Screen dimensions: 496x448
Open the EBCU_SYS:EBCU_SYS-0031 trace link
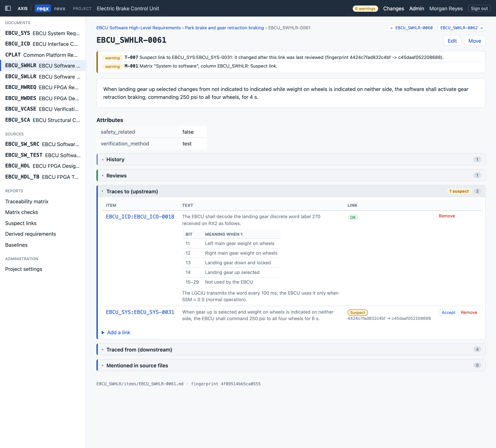(x=140, y=312)
